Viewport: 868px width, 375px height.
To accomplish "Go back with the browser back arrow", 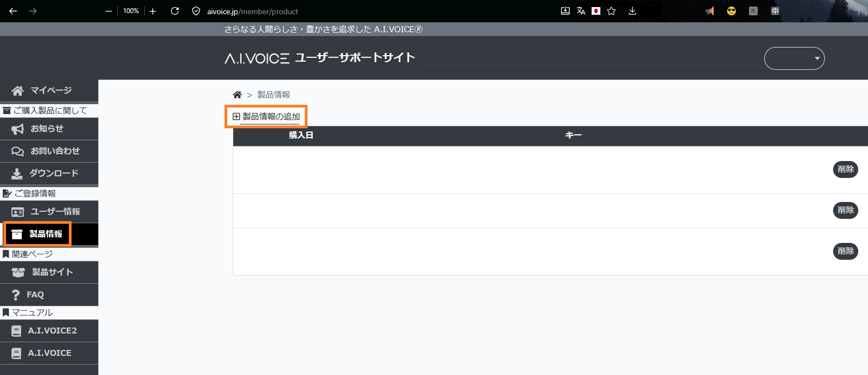I will click(13, 11).
